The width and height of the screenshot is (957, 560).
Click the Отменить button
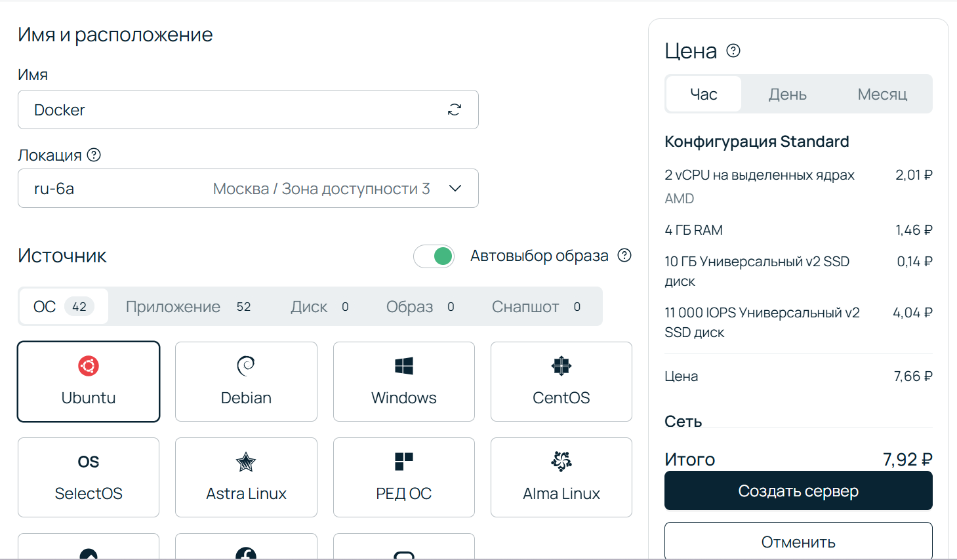[798, 542]
